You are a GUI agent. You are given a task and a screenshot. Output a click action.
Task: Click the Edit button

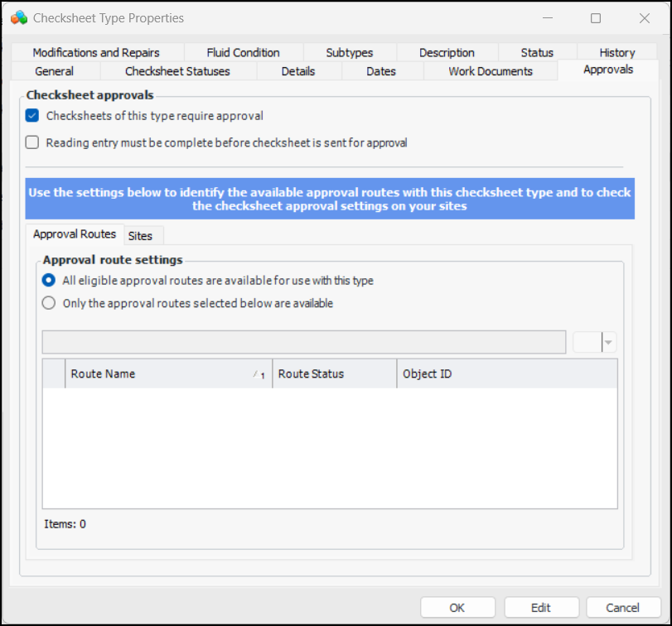[541, 607]
